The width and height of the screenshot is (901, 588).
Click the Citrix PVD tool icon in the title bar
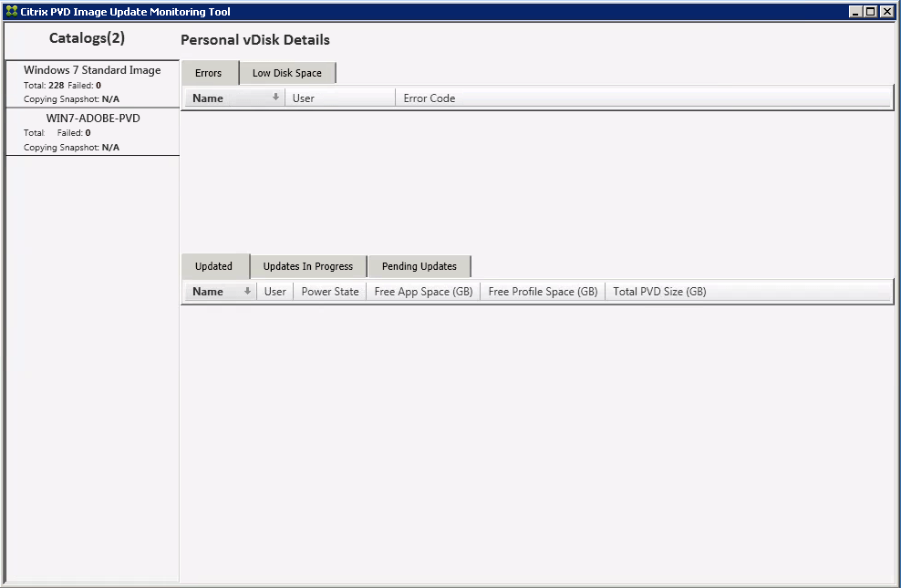tap(10, 11)
